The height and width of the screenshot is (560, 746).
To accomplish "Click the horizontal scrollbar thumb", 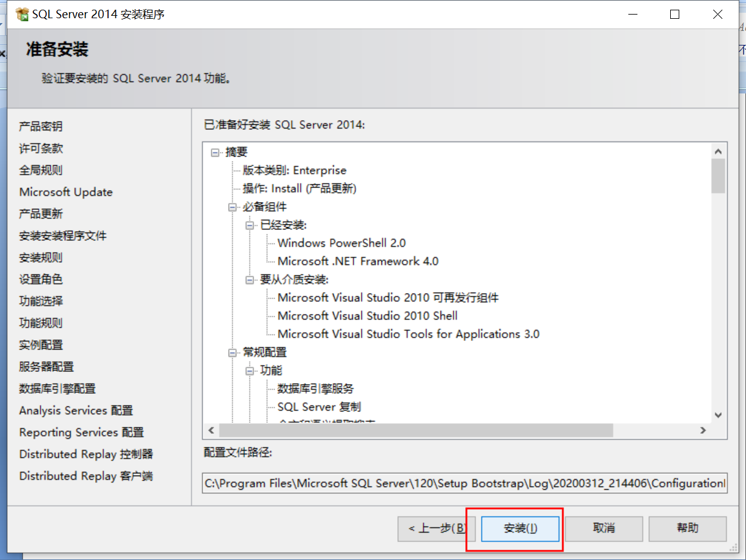I will point(416,430).
